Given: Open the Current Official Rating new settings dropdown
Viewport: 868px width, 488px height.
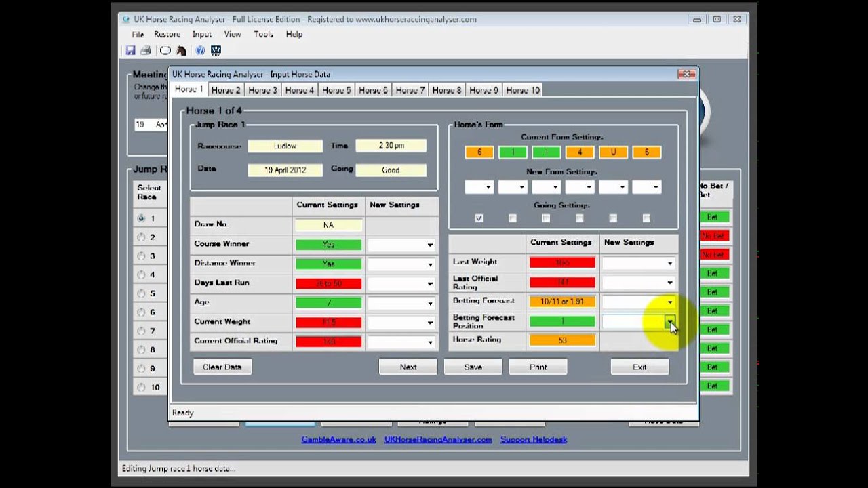Looking at the screenshot, I should click(x=430, y=342).
